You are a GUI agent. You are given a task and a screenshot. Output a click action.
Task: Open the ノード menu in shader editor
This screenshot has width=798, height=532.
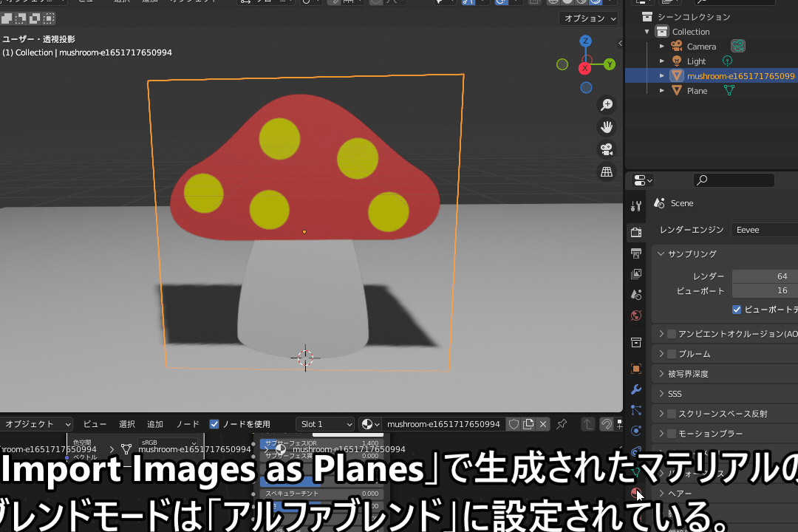(187, 423)
